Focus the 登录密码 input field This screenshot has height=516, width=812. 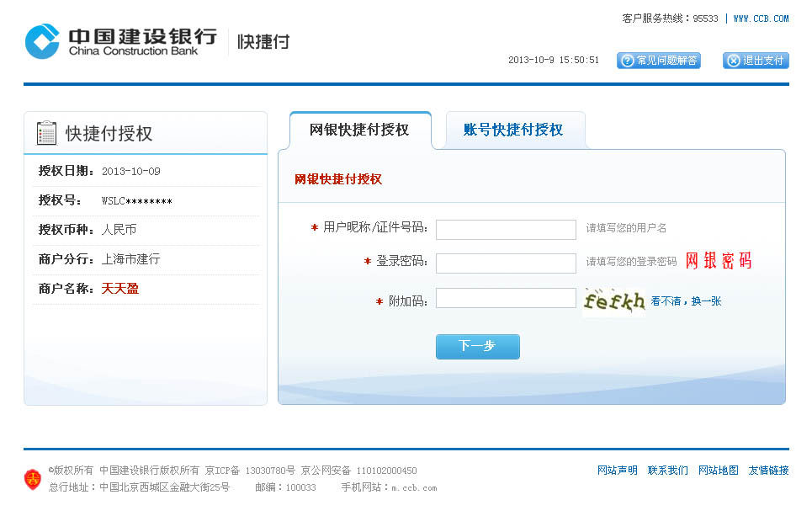[x=506, y=263]
